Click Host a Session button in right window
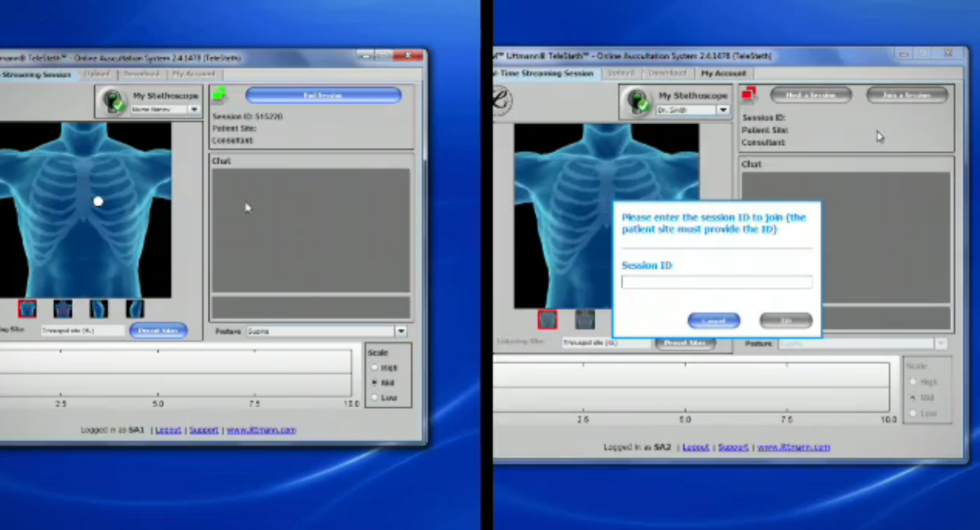The width and height of the screenshot is (980, 530). (811, 95)
